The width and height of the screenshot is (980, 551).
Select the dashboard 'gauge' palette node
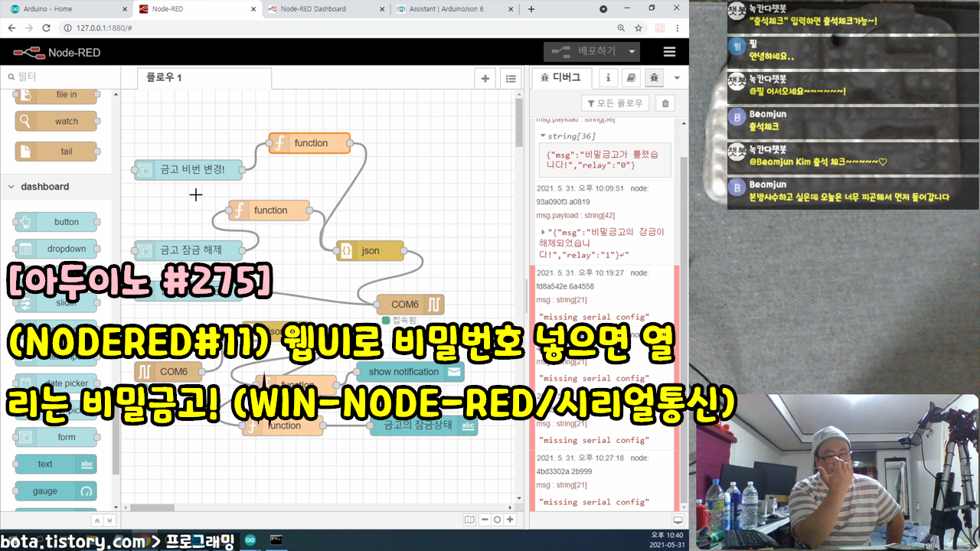coord(57,491)
